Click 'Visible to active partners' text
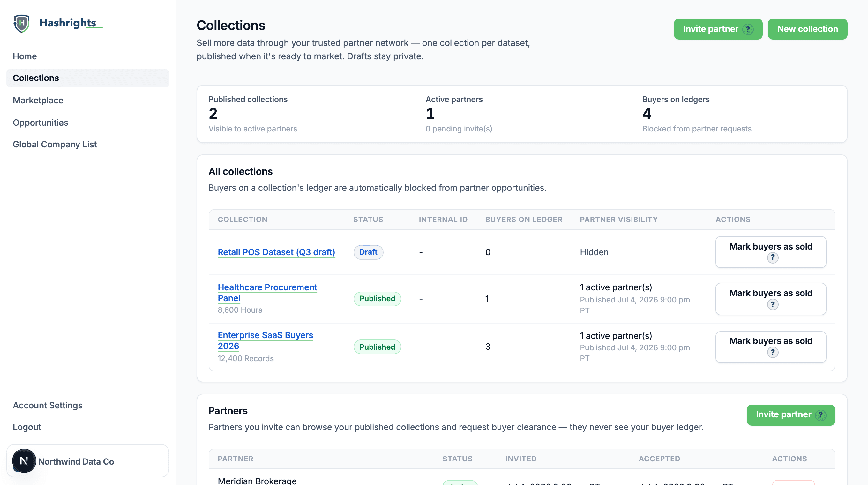 (x=253, y=129)
